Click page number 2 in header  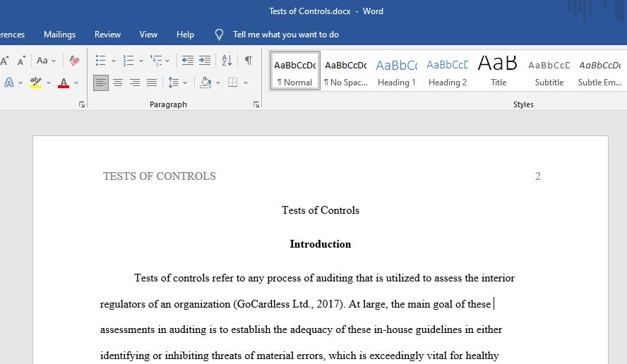pyautogui.click(x=538, y=176)
